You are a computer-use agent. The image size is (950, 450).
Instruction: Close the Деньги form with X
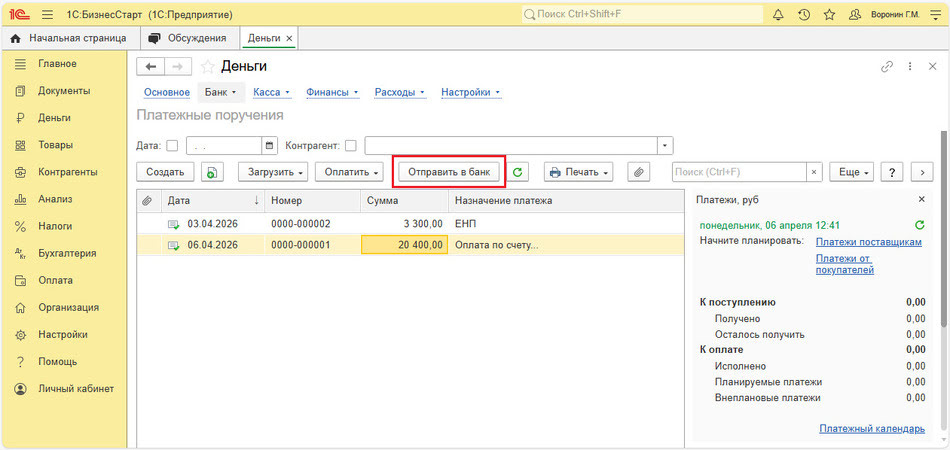[932, 67]
